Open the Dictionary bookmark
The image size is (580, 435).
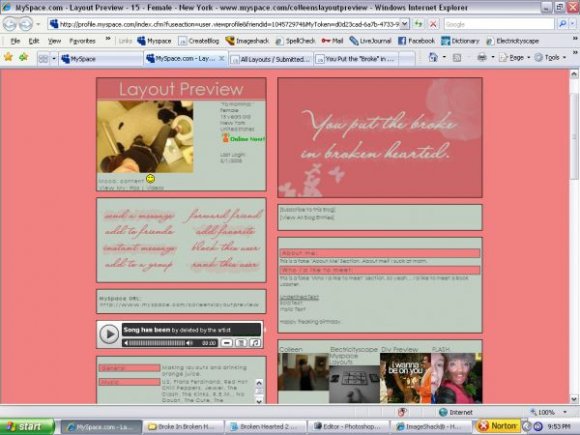coord(460,41)
